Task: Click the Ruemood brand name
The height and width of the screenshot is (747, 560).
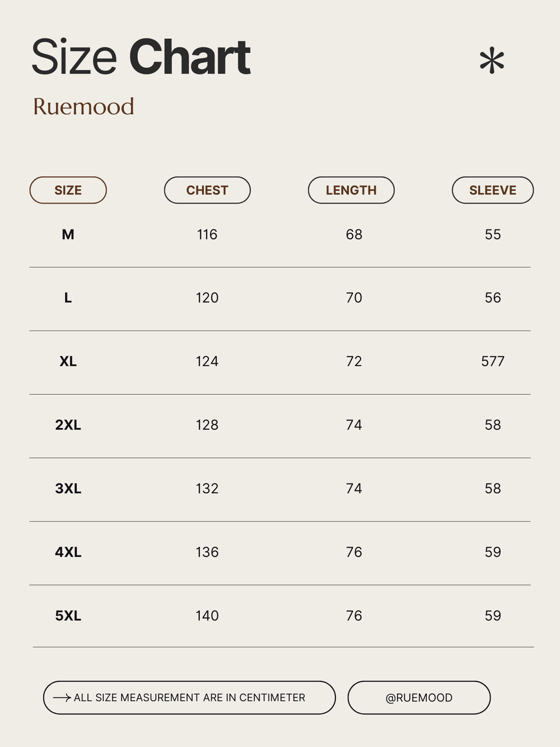Action: 83,106
